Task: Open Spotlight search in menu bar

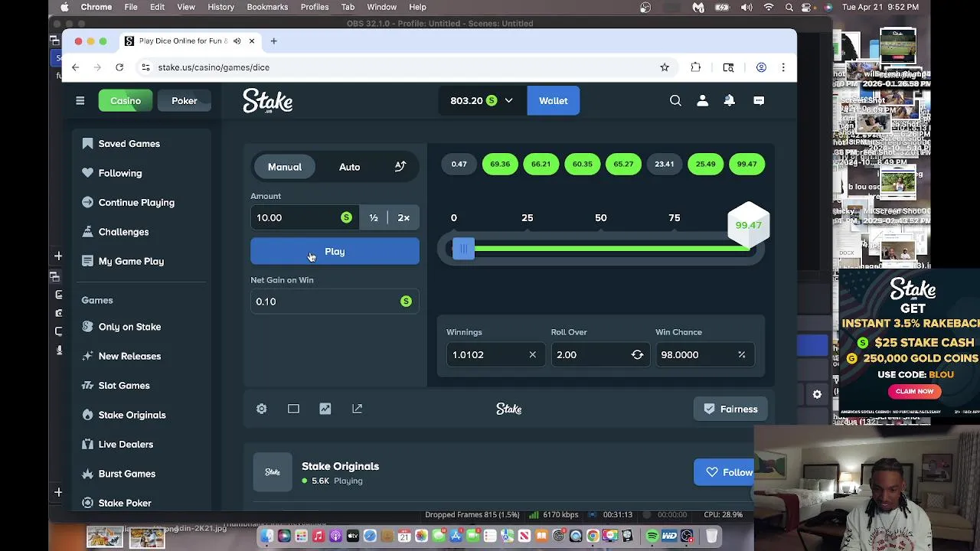Action: 789,7
